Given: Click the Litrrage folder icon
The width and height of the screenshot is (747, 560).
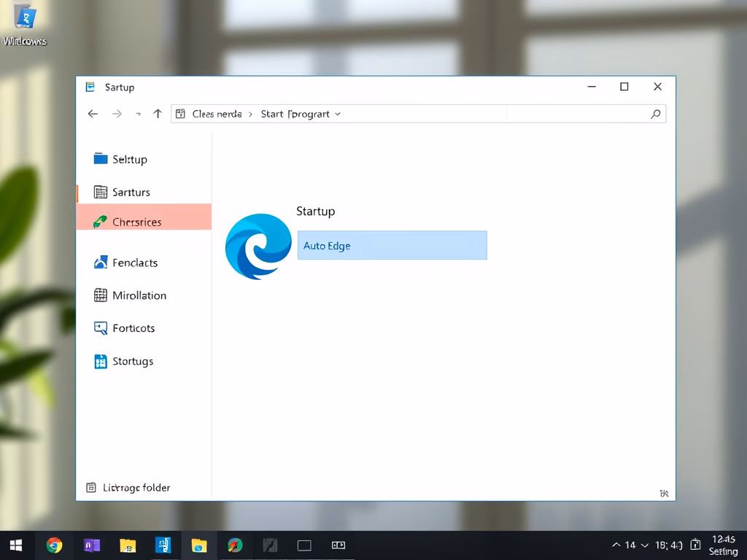Looking at the screenshot, I should point(91,488).
